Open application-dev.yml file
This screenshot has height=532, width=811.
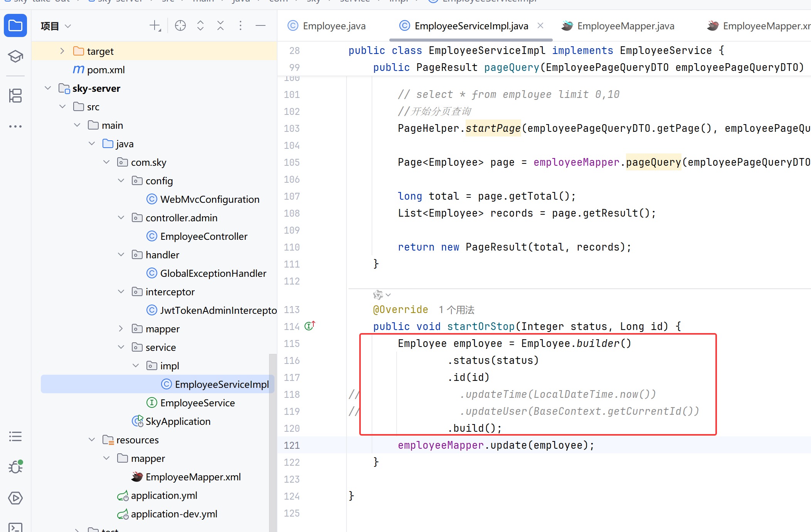pyautogui.click(x=167, y=514)
